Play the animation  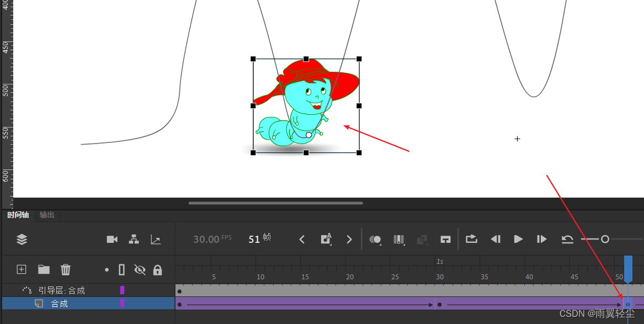[x=519, y=239]
